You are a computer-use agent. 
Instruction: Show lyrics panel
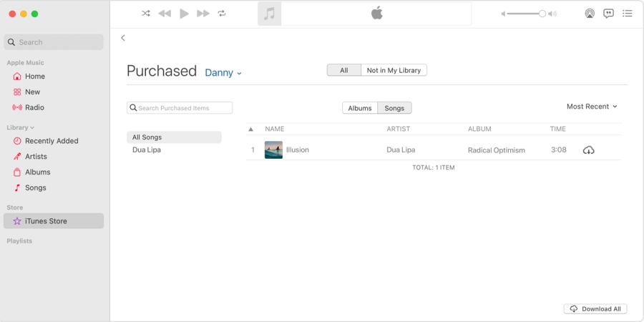608,14
